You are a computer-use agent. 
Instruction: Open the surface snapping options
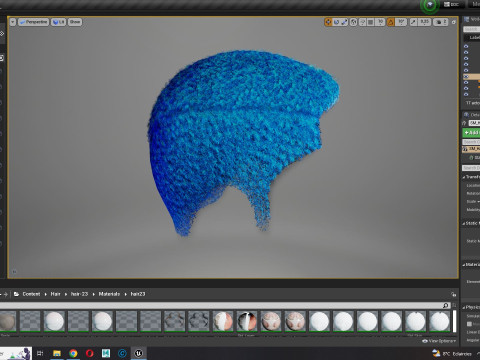point(362,22)
